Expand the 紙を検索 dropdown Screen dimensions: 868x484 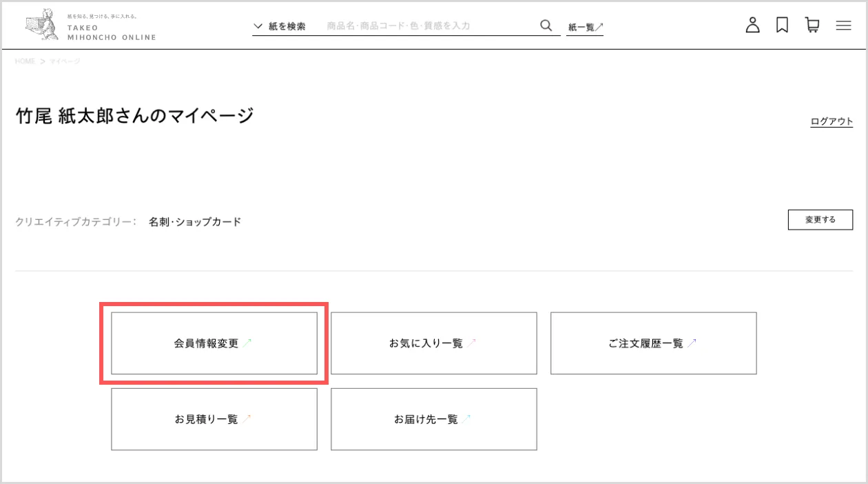click(x=280, y=26)
